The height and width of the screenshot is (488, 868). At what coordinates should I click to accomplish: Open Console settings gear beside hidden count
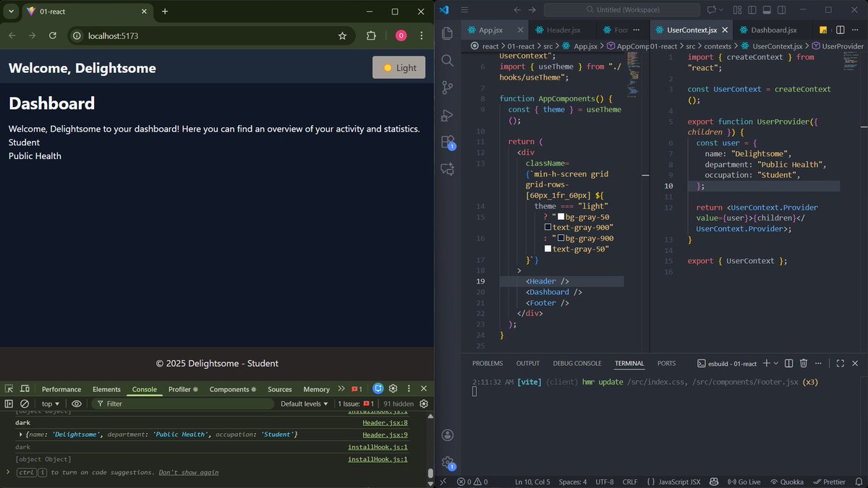(424, 403)
